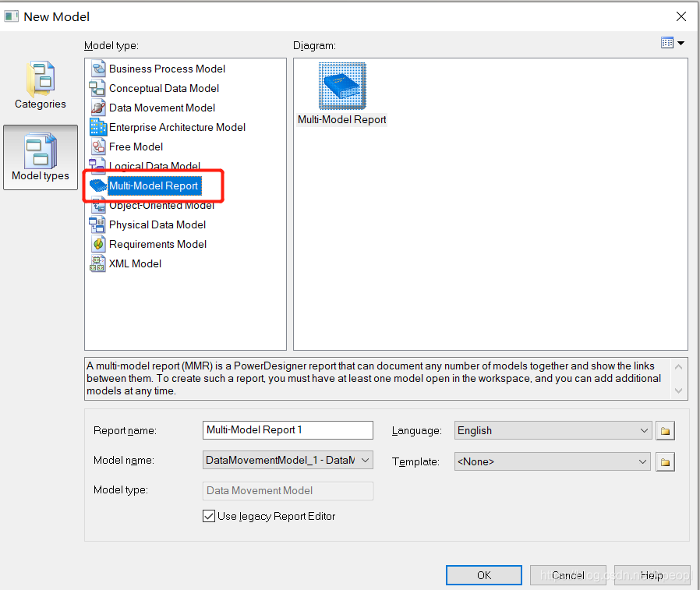Click in the Report name field
This screenshot has width=700, height=590.
tap(288, 430)
